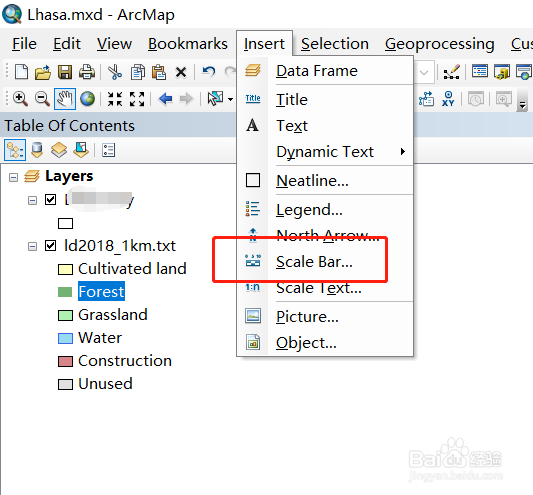
Task: Select the Zoom Out tool
Action: 42,99
